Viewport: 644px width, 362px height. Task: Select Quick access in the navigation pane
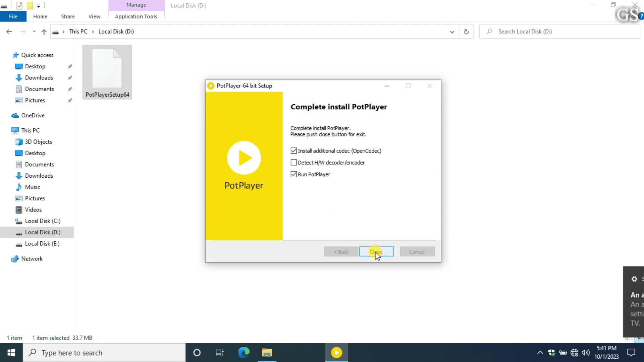tap(37, 55)
